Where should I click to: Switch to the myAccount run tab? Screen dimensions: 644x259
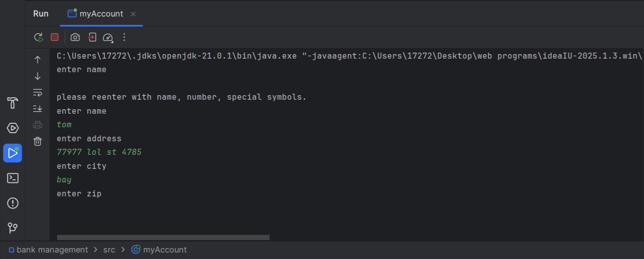(x=101, y=14)
